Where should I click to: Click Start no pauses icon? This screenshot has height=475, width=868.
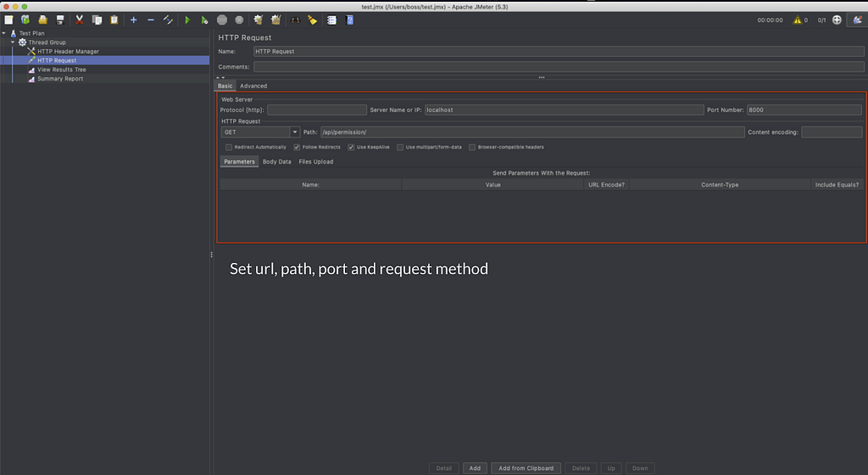204,20
